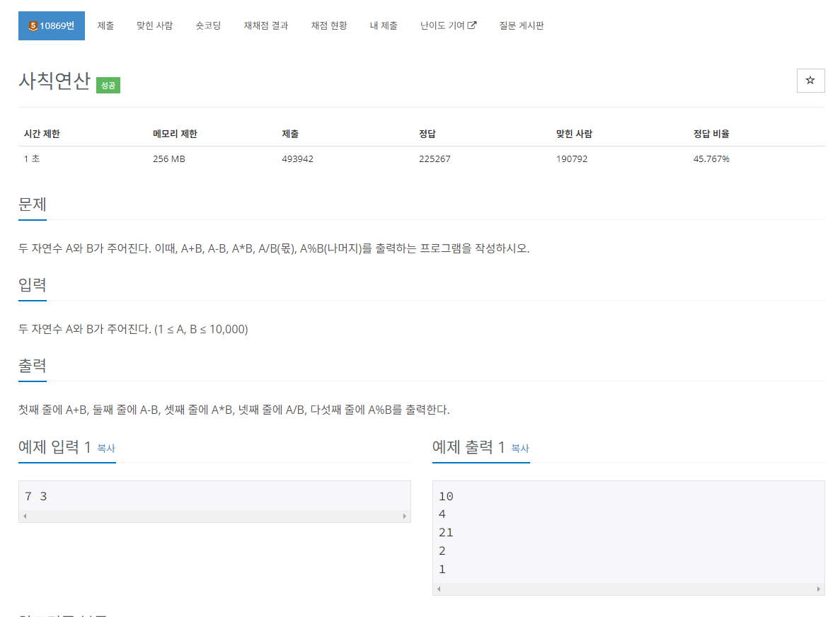840x617 pixels.
Task: Click the green 성공 label
Action: pyautogui.click(x=108, y=85)
